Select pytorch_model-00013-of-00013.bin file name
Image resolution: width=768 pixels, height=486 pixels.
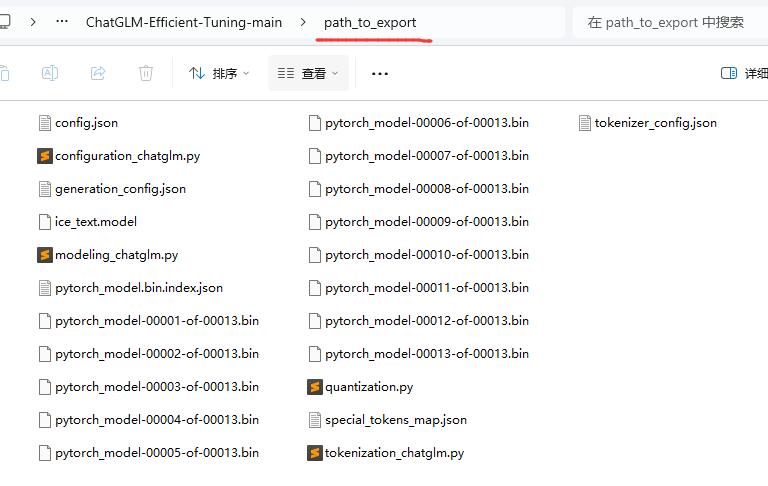[x=427, y=354]
